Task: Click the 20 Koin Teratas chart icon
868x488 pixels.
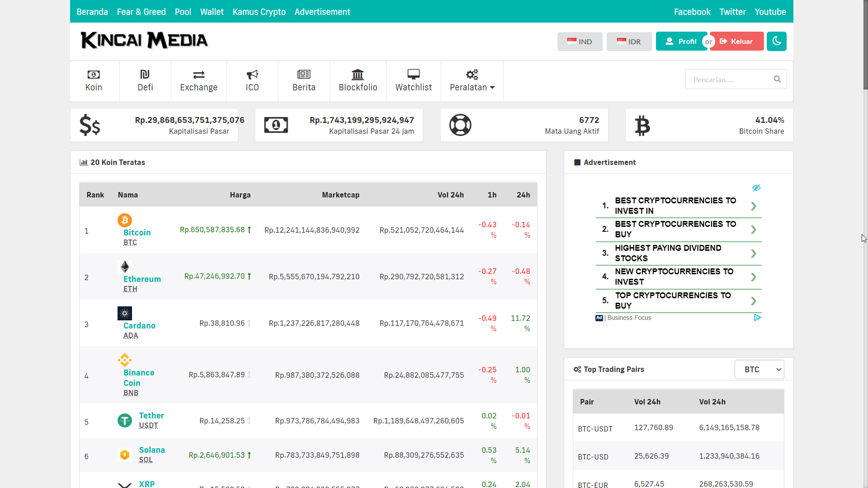Action: (84, 162)
